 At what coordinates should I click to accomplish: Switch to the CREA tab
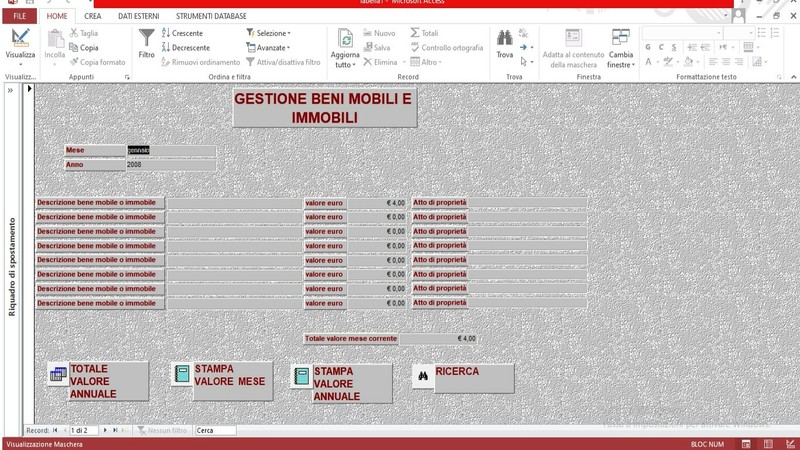pos(93,16)
